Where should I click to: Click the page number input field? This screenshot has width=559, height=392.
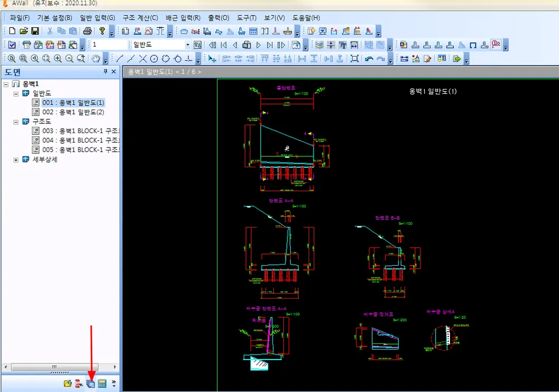110,45
